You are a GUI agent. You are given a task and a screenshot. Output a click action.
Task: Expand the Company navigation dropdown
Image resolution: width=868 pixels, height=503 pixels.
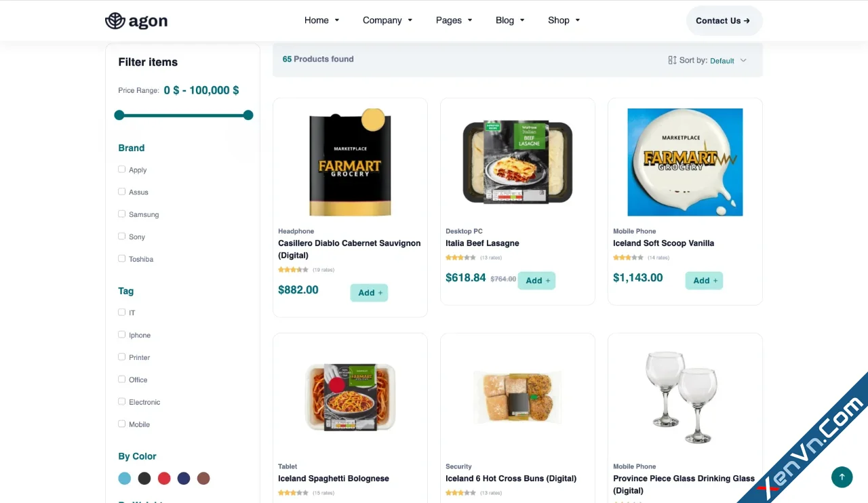[387, 20]
